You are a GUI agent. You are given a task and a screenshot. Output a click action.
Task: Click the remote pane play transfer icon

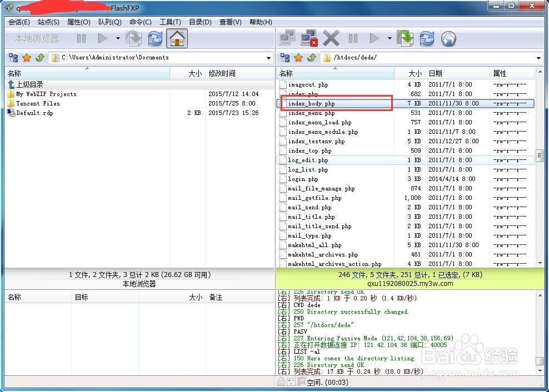[x=375, y=38]
